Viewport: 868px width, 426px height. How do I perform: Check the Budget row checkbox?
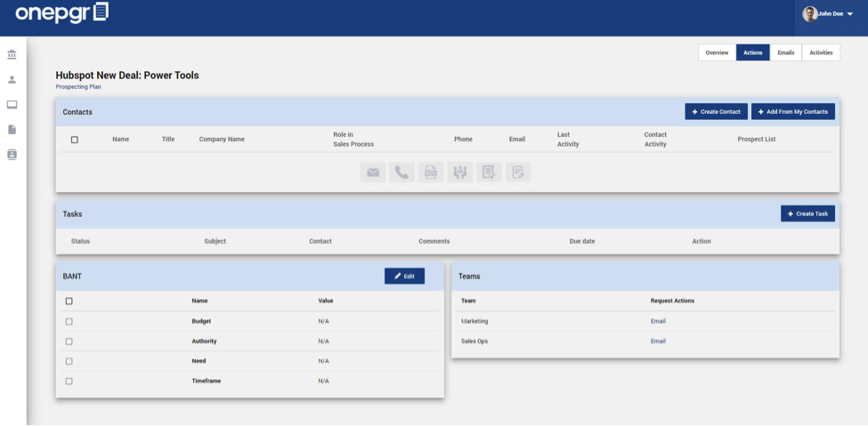coord(69,321)
